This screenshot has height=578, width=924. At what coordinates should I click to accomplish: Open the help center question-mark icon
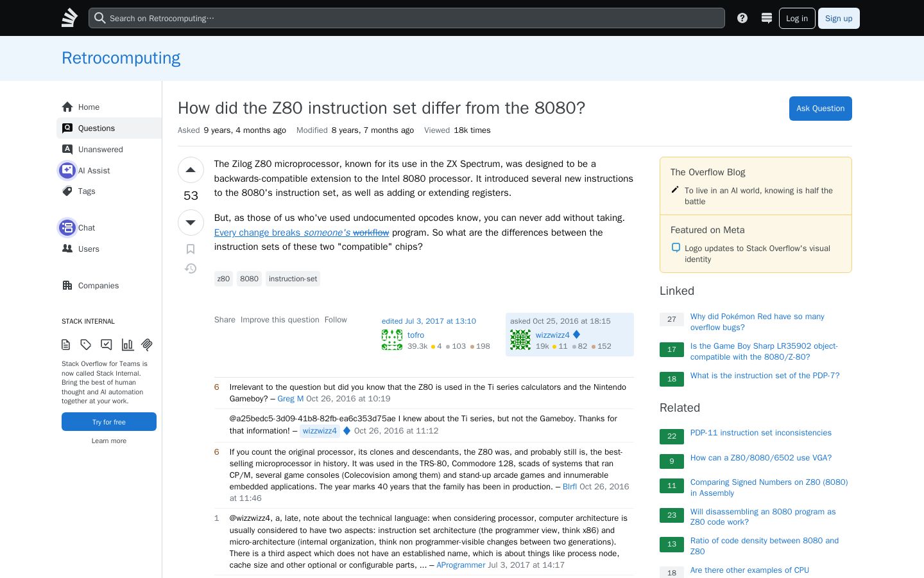[x=742, y=18]
